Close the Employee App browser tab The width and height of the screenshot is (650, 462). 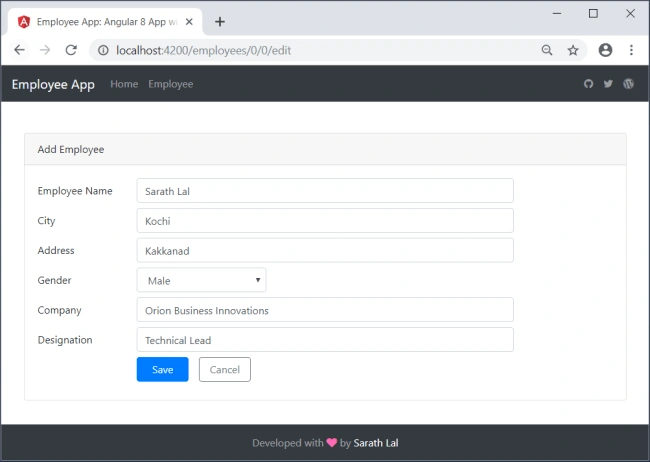(x=189, y=22)
